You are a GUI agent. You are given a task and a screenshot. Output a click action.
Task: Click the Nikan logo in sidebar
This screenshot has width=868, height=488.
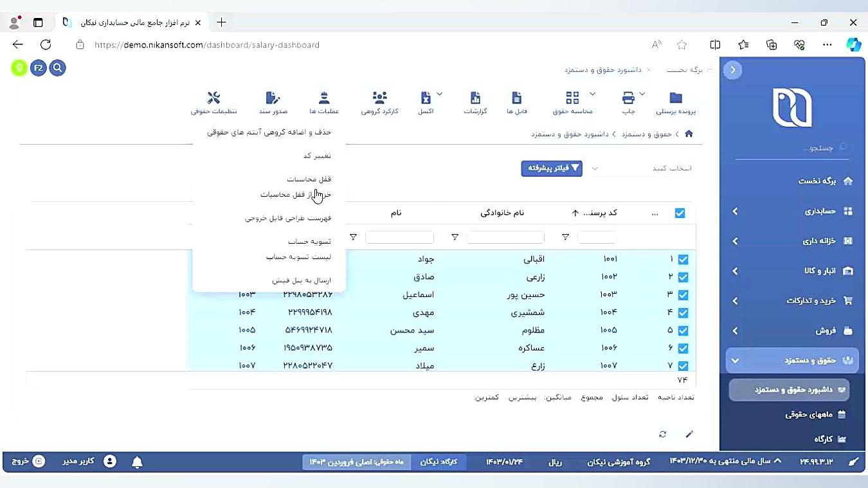(x=792, y=107)
